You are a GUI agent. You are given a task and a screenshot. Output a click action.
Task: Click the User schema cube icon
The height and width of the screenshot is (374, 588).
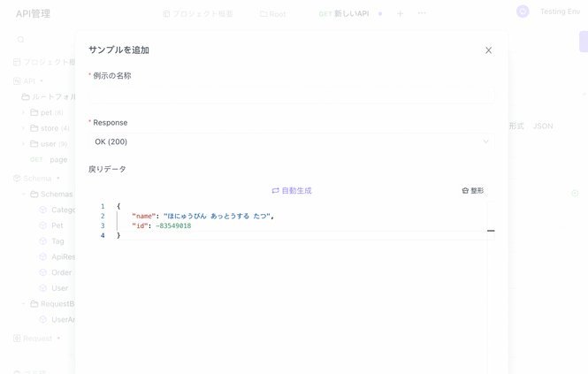pos(42,288)
